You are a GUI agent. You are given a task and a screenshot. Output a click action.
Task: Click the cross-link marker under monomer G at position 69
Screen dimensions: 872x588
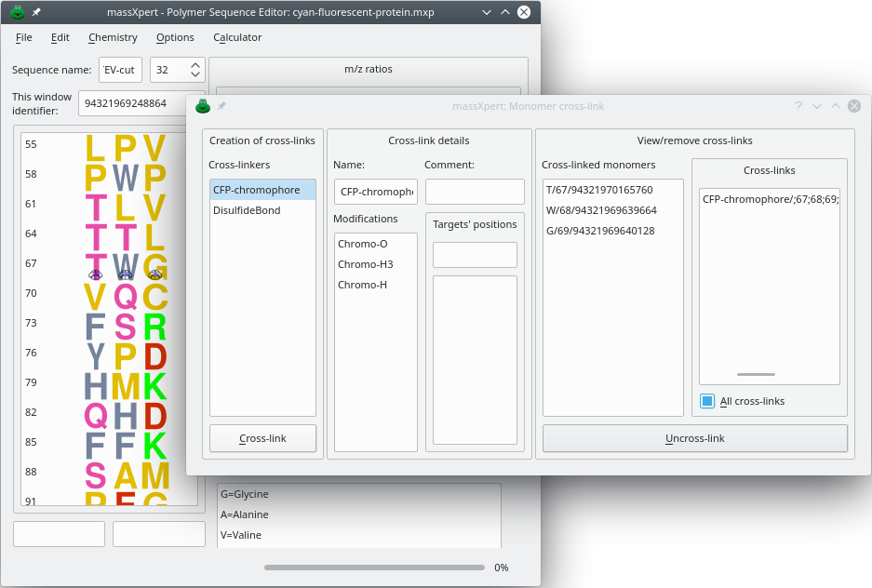pyautogui.click(x=155, y=274)
